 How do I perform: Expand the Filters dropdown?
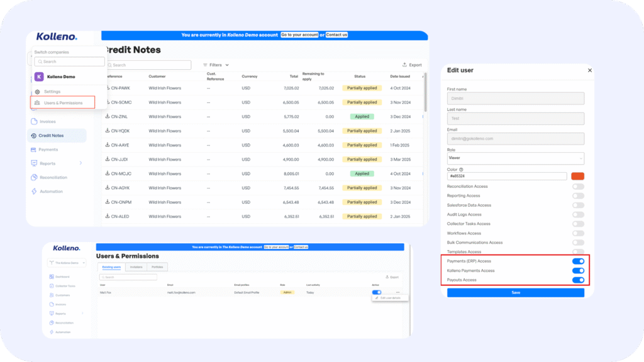216,65
